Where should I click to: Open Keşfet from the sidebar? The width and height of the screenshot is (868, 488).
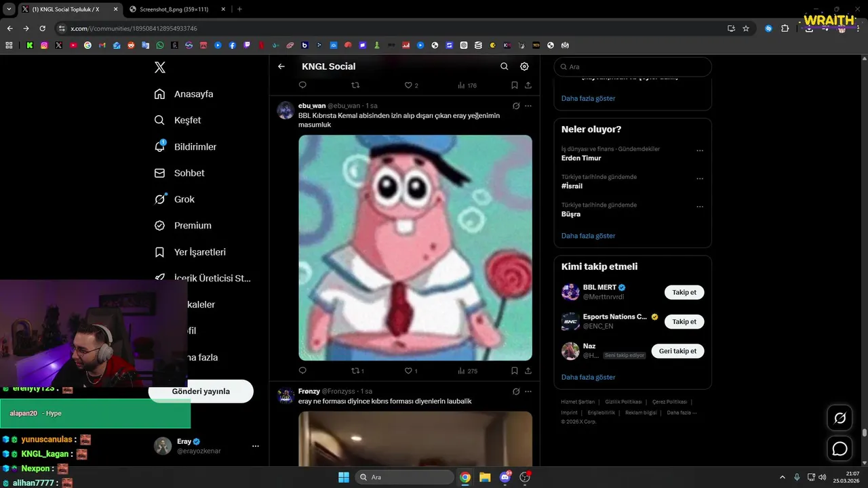click(178, 120)
